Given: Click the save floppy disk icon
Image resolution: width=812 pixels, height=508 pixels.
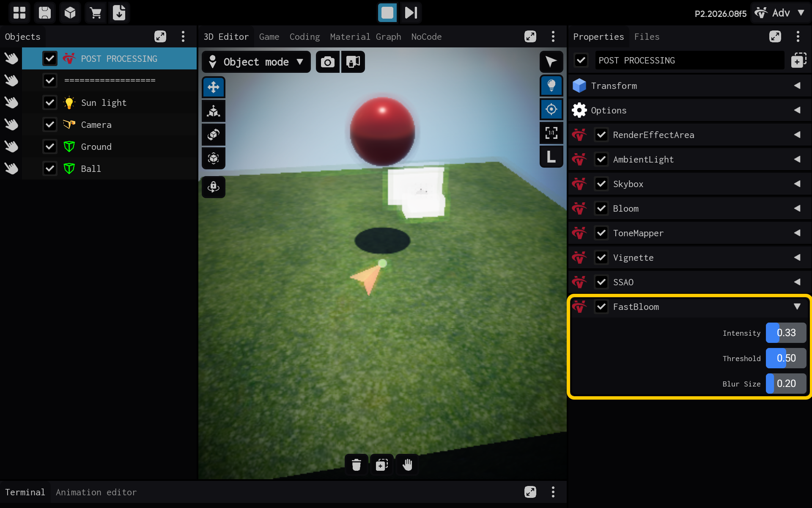Looking at the screenshot, I should (x=45, y=13).
